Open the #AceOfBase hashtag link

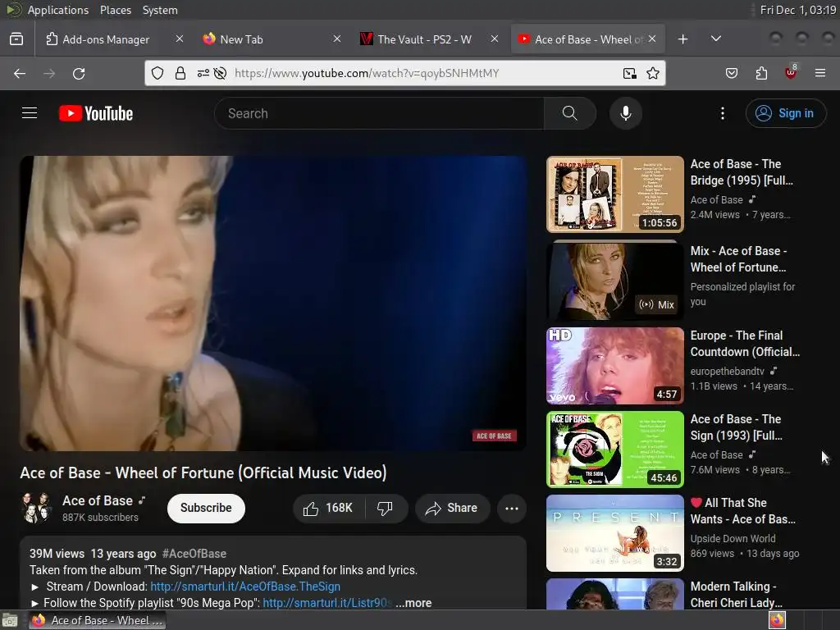[194, 554]
